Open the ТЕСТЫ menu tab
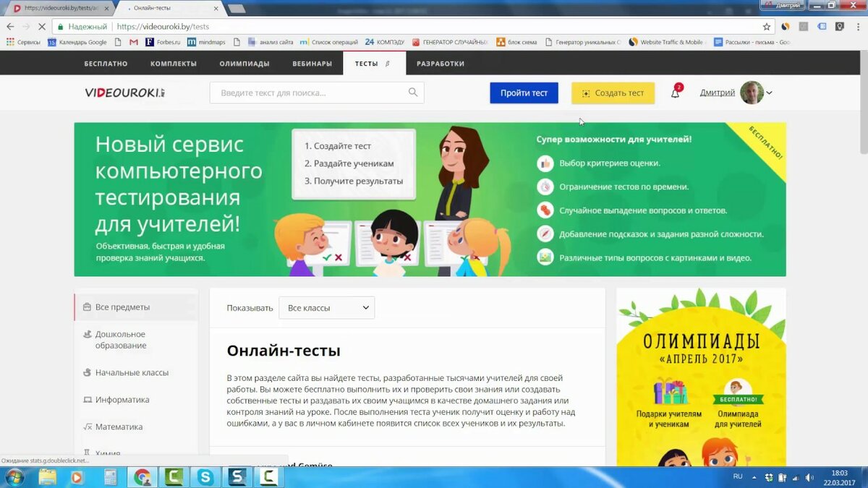The height and width of the screenshot is (488, 868). pyautogui.click(x=374, y=64)
